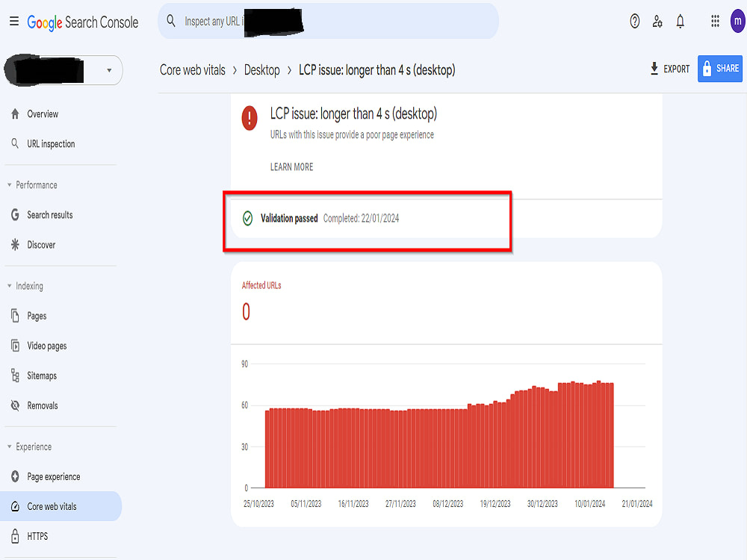Screen dimensions: 747x560
Task: Click the Affected URLs label
Action: (261, 285)
